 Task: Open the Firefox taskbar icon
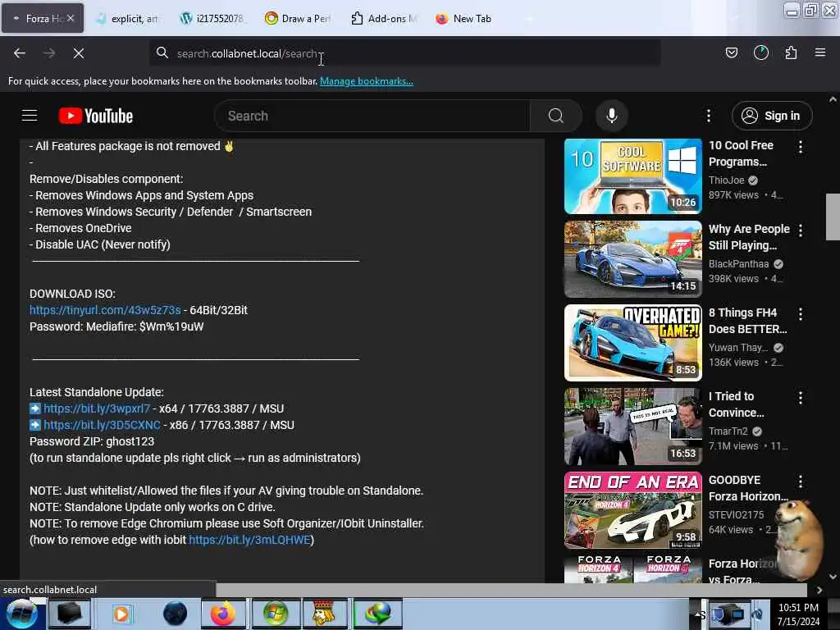tap(222, 614)
